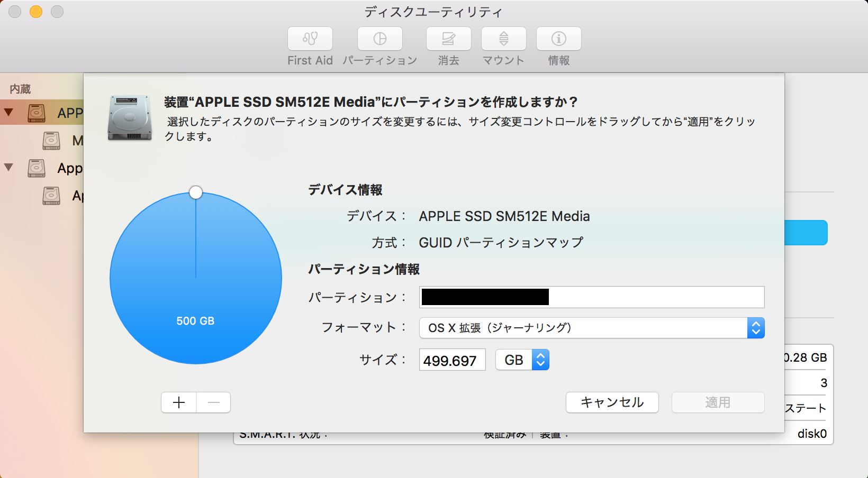This screenshot has height=478, width=868.
Task: Collapse the APP disk disclosure triangle in sidebar
Action: pos(8,112)
